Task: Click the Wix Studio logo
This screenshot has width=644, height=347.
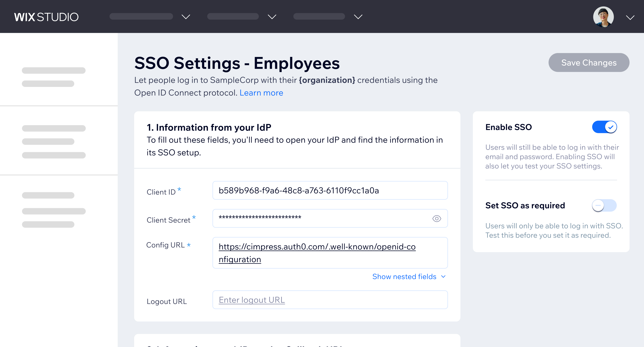Action: 46,17
